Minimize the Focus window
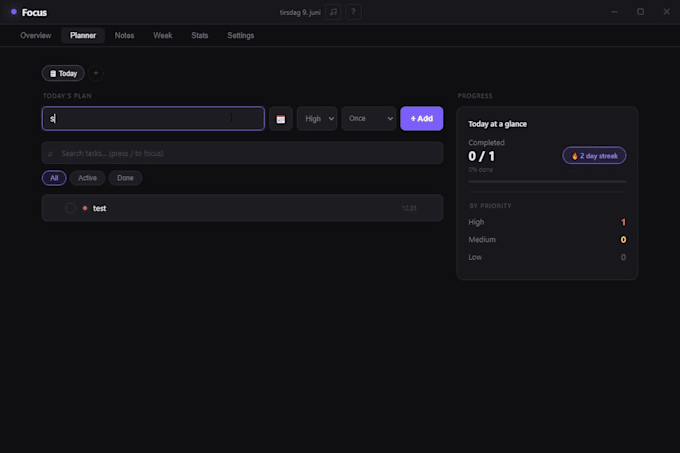This screenshot has height=453, width=680. 614,12
